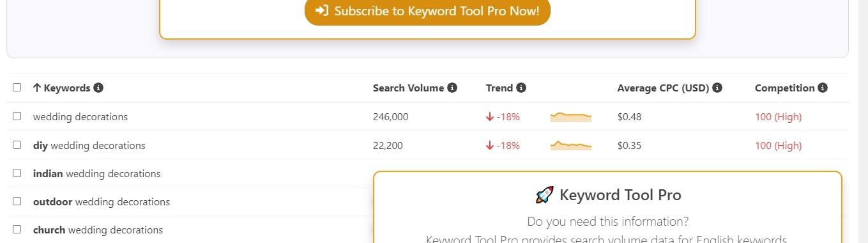
Task: Tick the indian wedding decorations checkbox
Action: coord(17,173)
